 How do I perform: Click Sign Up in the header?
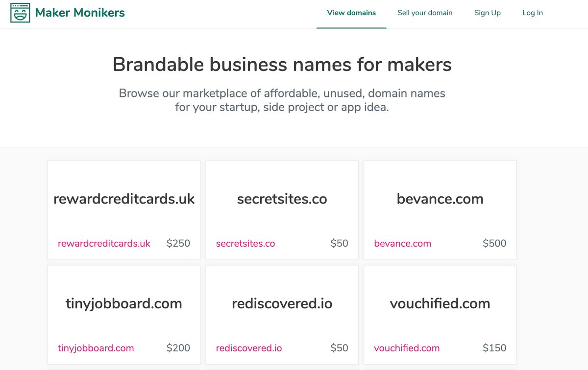487,13
